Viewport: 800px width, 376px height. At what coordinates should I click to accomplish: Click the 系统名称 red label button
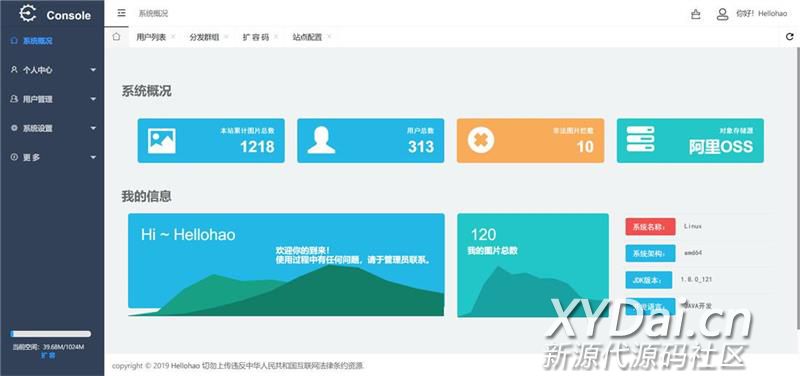tap(650, 227)
